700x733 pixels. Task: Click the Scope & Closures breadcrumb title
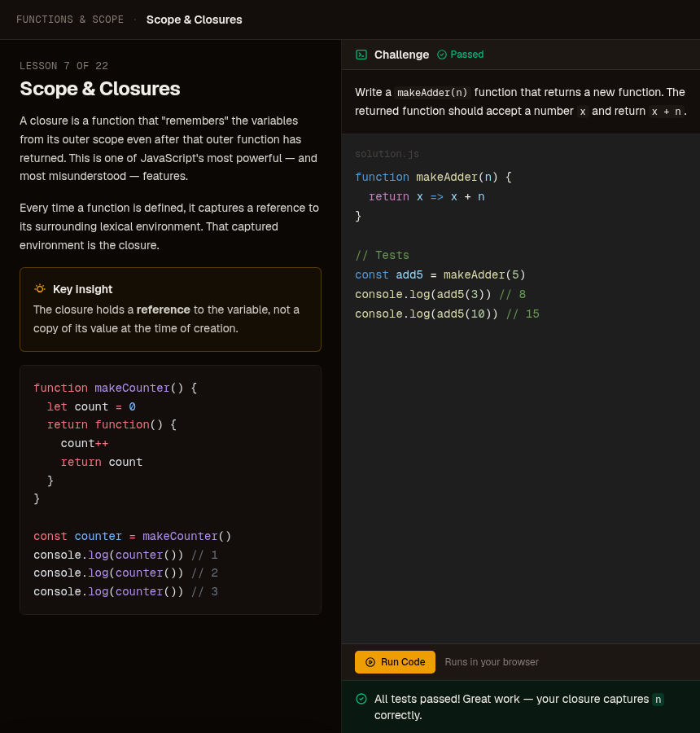(195, 20)
